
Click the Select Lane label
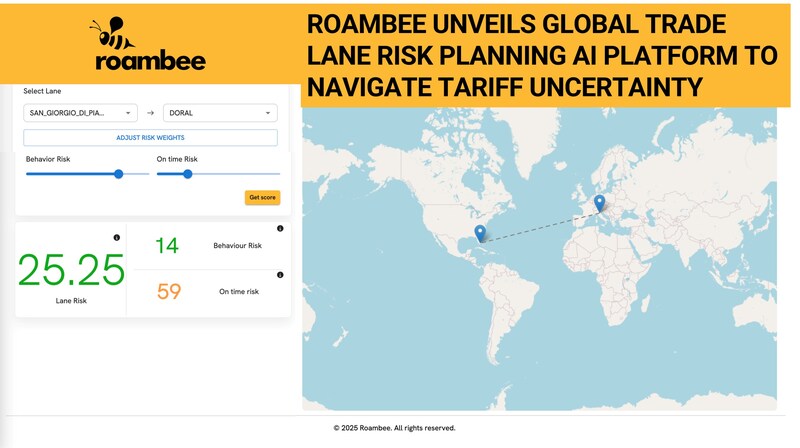[42, 91]
